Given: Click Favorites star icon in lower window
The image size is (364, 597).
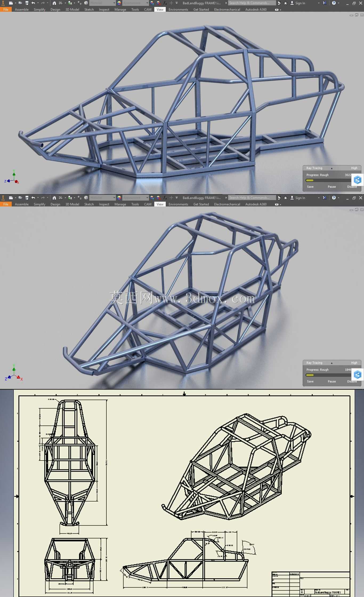Looking at the screenshot, I should (285, 198).
